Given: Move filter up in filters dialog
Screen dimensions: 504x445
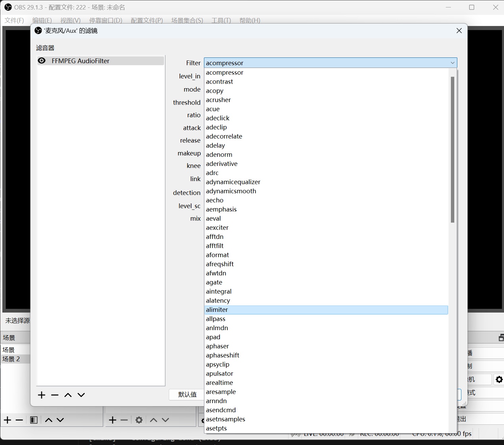Looking at the screenshot, I should point(68,395).
